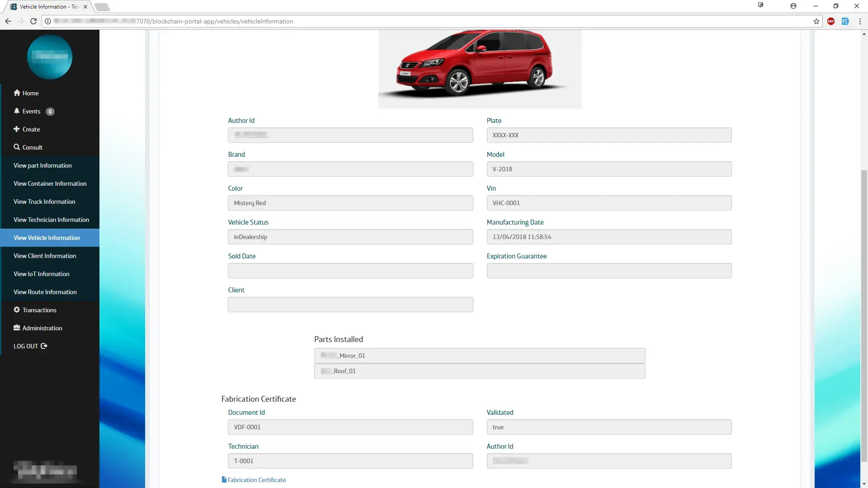Click the Consult magnifier icon

click(17, 147)
